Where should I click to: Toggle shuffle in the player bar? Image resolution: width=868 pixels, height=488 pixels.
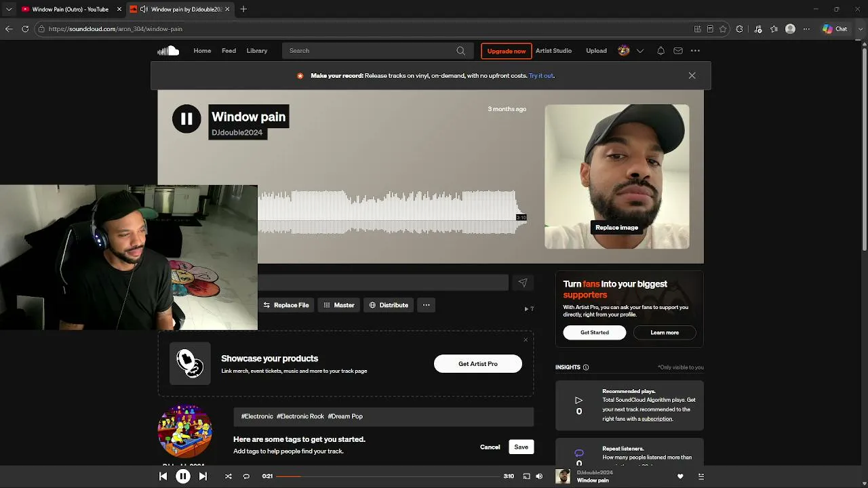coord(228,476)
